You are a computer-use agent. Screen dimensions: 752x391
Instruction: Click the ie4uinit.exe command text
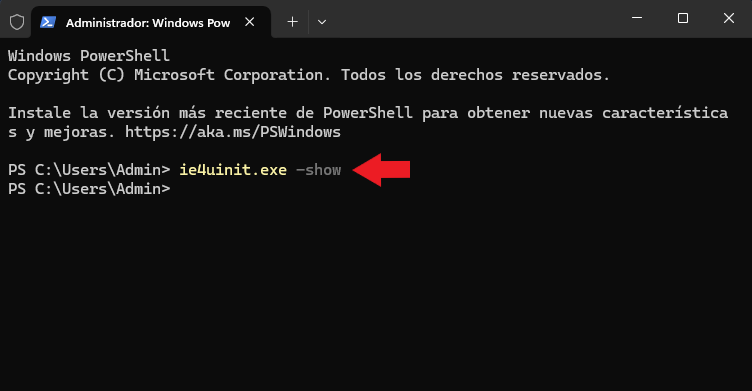(x=233, y=170)
